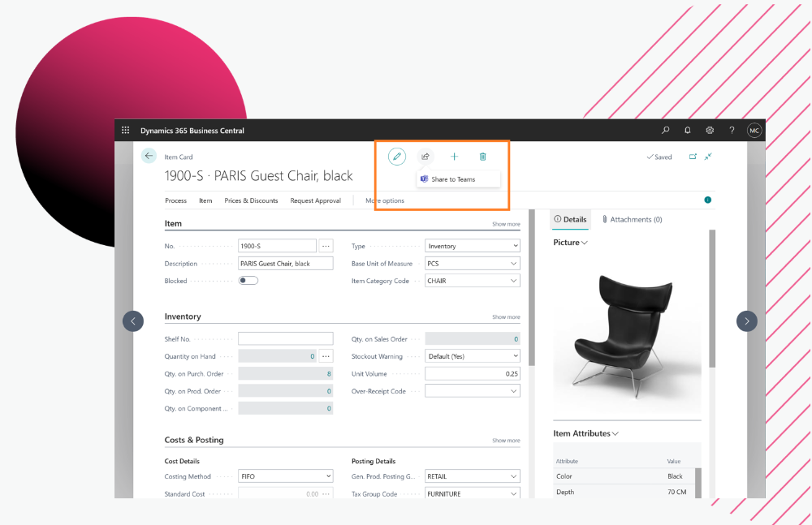Select the Depth attribute row
This screenshot has height=525, width=812.
click(624, 492)
